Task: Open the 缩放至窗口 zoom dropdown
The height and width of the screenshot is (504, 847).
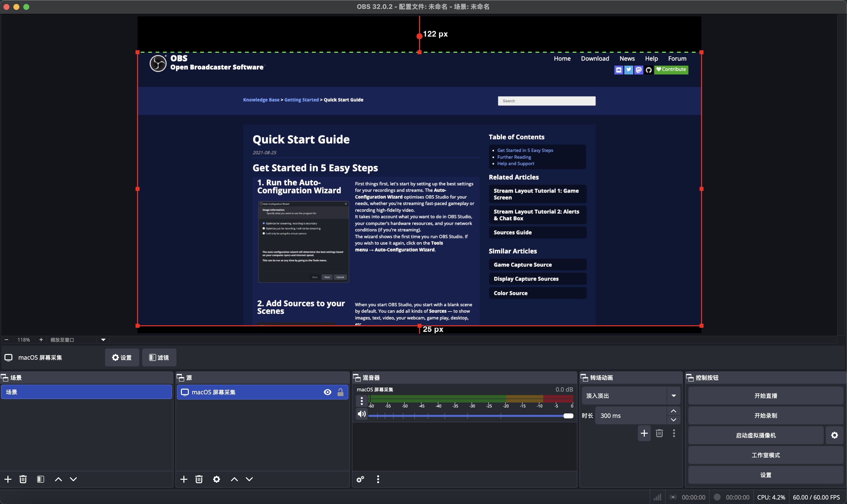Action: coord(103,340)
